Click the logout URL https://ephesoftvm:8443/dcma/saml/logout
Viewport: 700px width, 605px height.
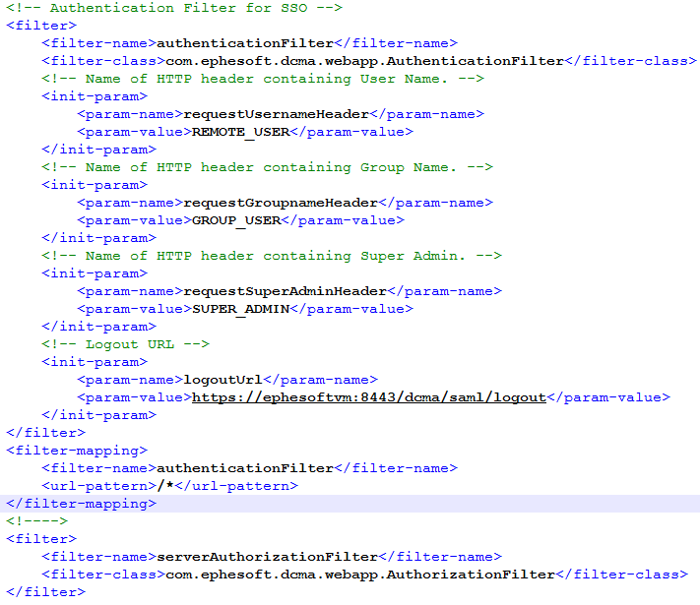pyautogui.click(x=369, y=397)
